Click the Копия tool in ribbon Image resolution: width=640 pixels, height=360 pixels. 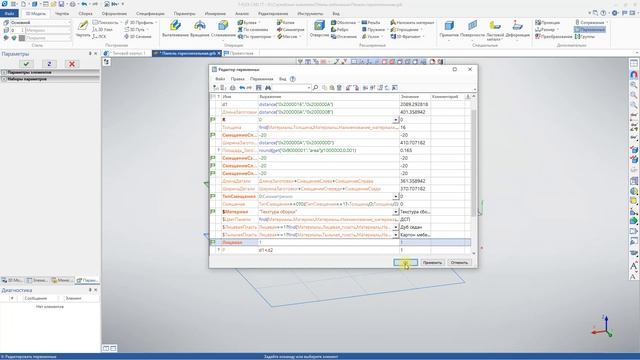tap(286, 22)
